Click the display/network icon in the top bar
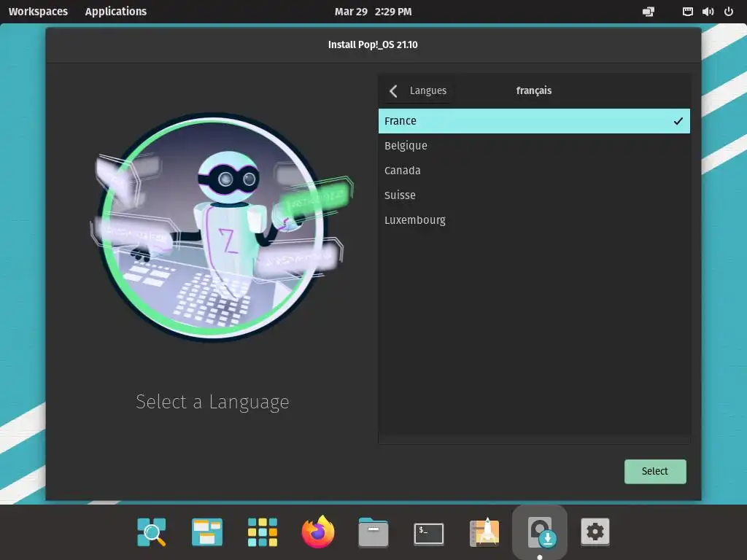The width and height of the screenshot is (747, 560). (649, 12)
